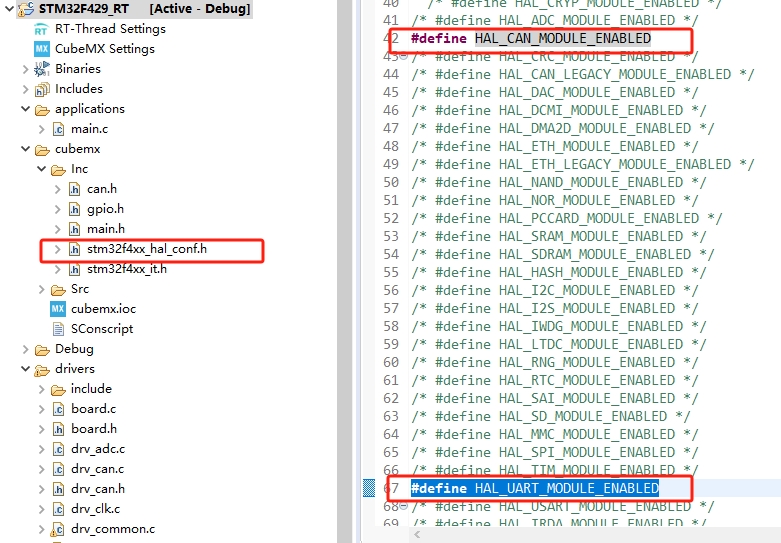The height and width of the screenshot is (543, 781).
Task: Click the HAL_SPI_MODULE_ENABLED comment line
Action: click(554, 452)
